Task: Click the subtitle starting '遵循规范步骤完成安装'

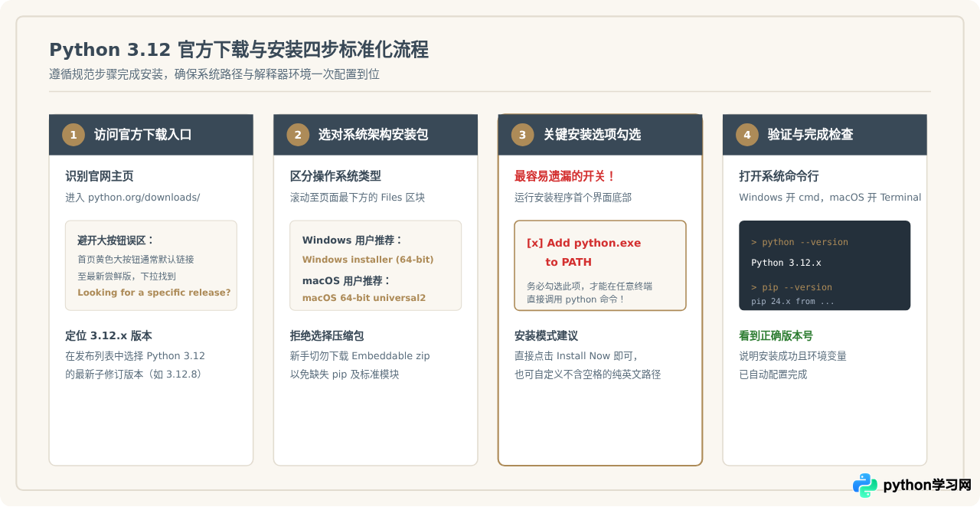Action: 214,74
